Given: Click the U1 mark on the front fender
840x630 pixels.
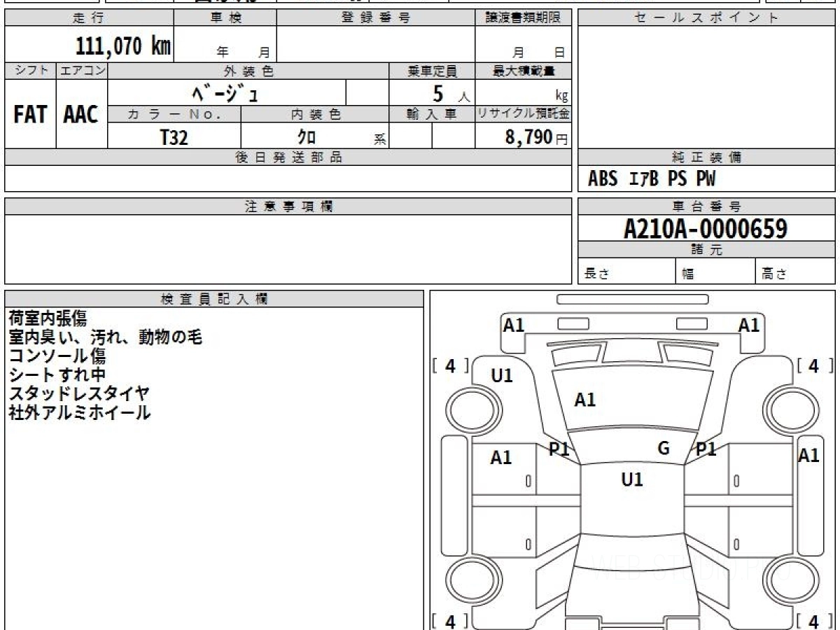Looking at the screenshot, I should pyautogui.click(x=502, y=376).
